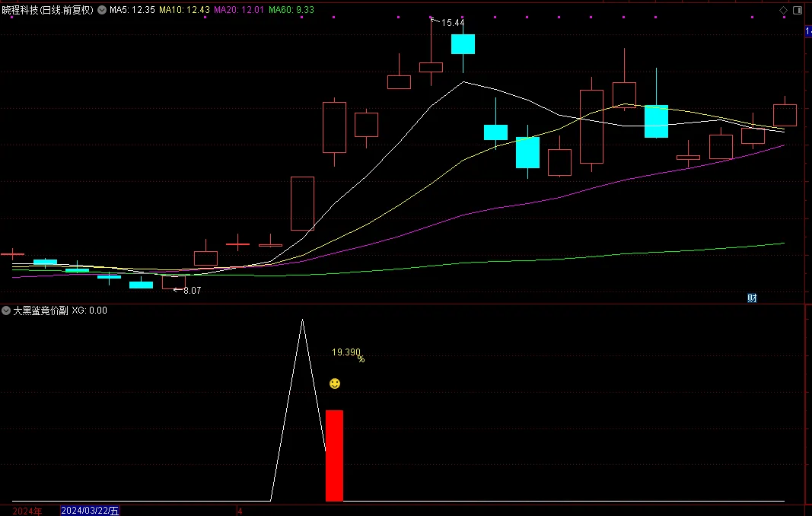
Task: Select the red signal bar in sub-chart
Action: click(x=335, y=456)
